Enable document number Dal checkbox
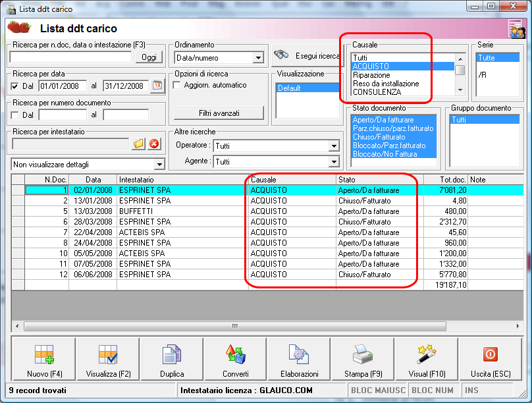Viewport: 532px width, 403px height. 14,115
